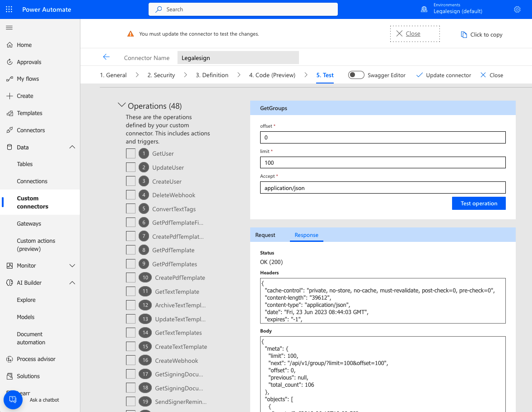Viewport: 532px width, 412px height.
Task: Expand the Monitor section chevron
Action: [x=72, y=265]
